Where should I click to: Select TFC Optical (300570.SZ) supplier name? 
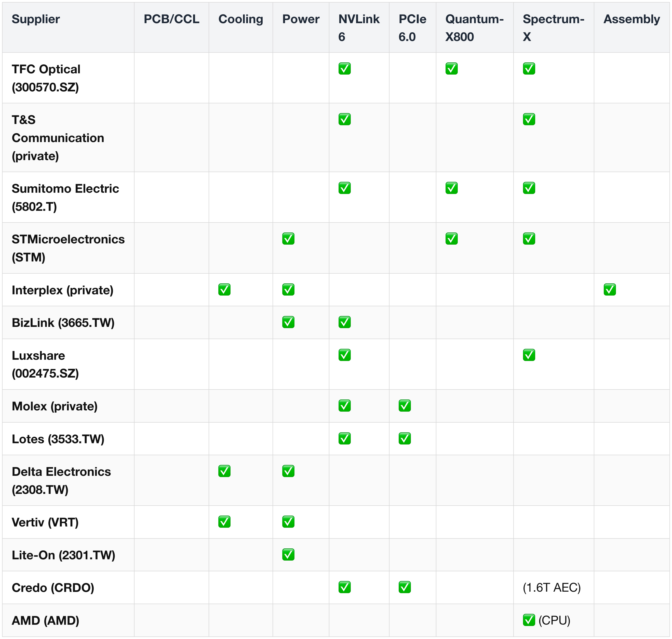point(46,78)
